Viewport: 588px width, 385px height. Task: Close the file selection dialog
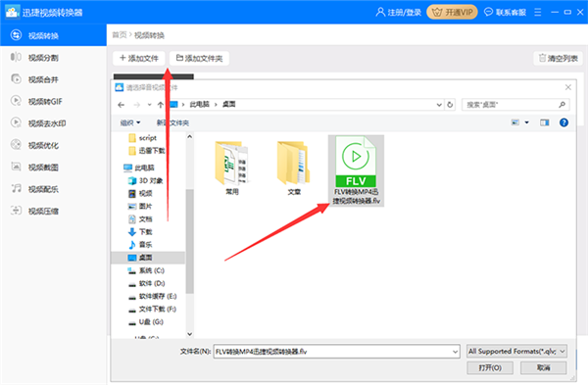pos(568,87)
